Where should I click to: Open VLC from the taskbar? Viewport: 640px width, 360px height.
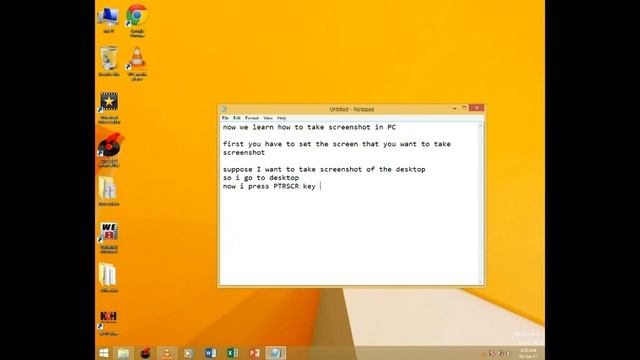pos(167,353)
